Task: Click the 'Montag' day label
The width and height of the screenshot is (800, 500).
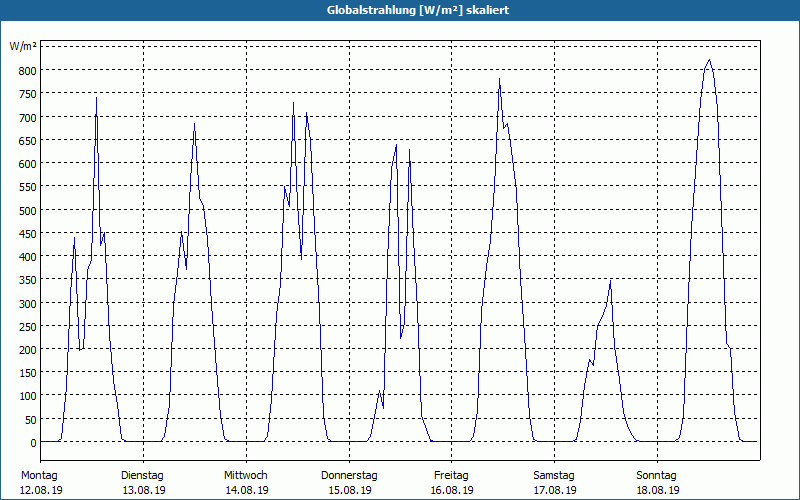Action: click(x=39, y=476)
